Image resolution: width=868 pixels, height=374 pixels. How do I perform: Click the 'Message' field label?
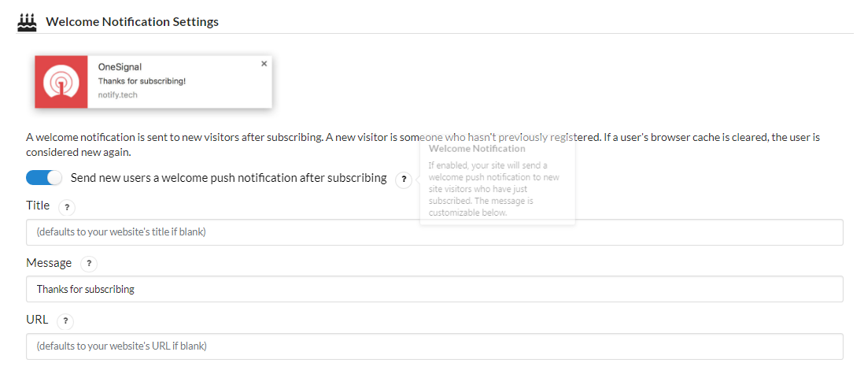[x=49, y=263]
